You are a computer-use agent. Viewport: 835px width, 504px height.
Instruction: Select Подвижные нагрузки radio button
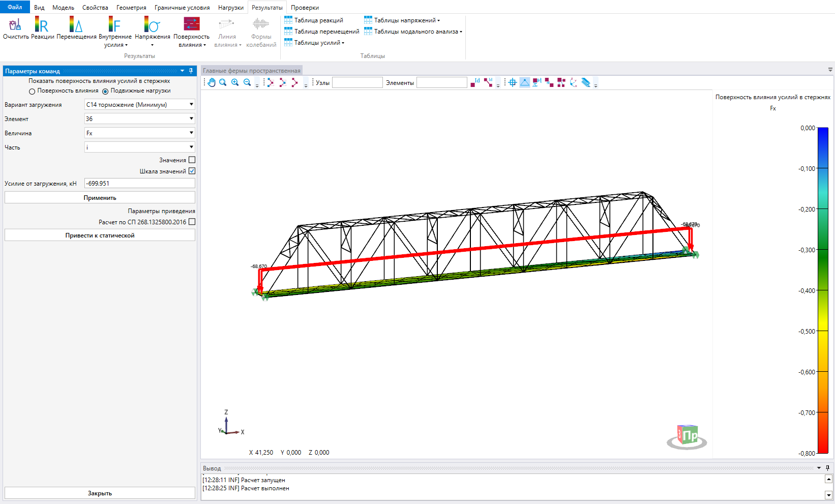coord(105,92)
